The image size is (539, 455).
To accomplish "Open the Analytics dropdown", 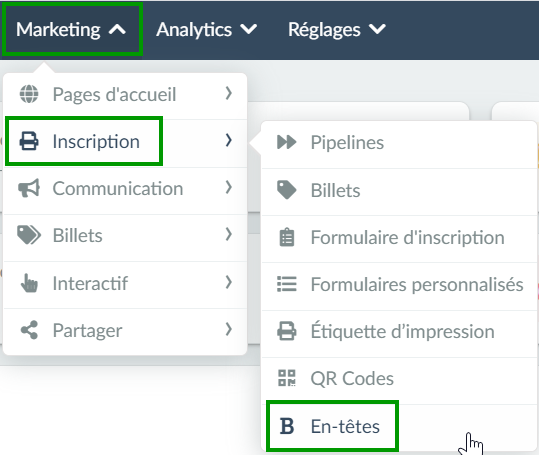I will (x=207, y=29).
